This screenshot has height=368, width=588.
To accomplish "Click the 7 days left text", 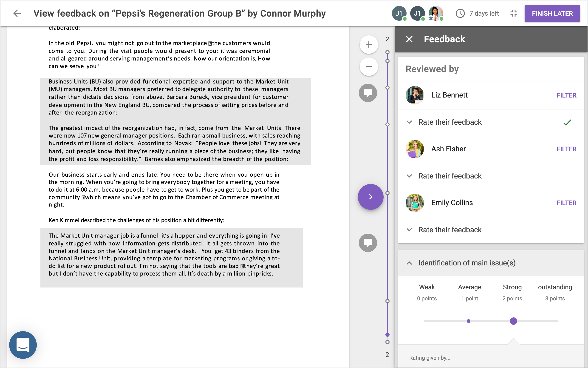I will 484,13.
